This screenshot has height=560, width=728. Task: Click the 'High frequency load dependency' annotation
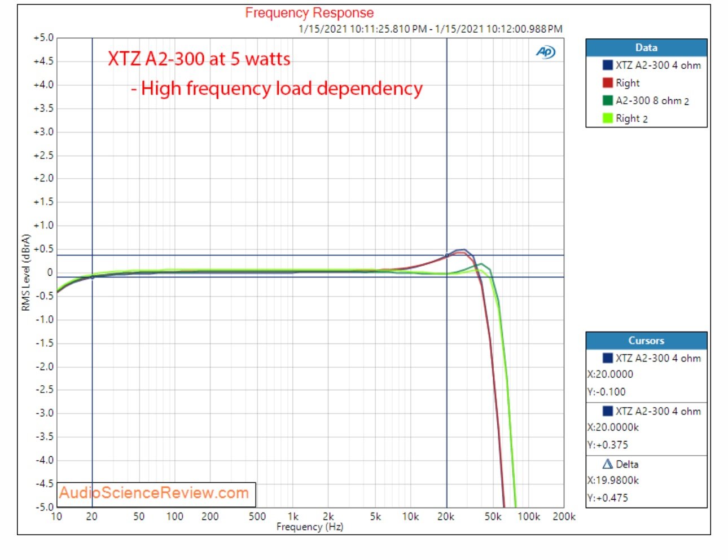(277, 89)
